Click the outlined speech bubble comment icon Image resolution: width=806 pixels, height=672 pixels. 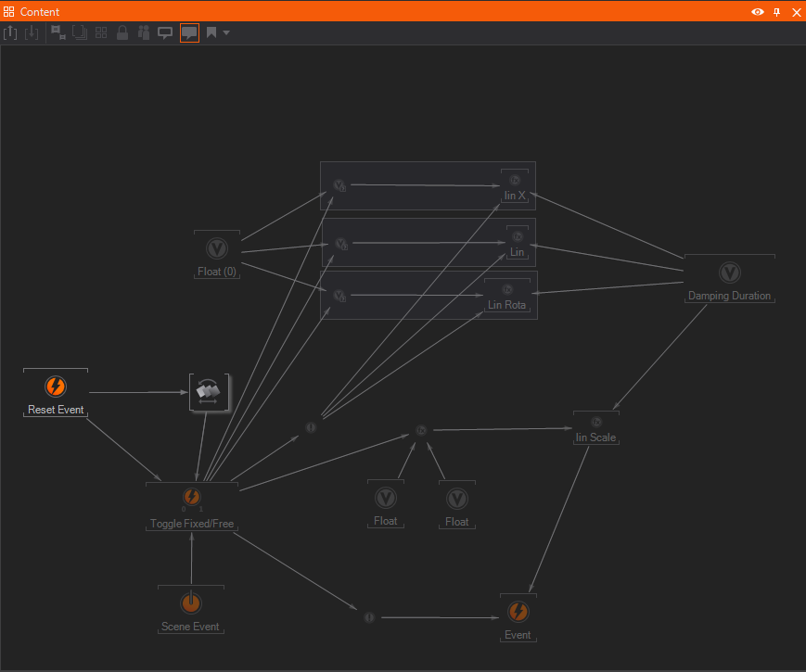(x=166, y=32)
